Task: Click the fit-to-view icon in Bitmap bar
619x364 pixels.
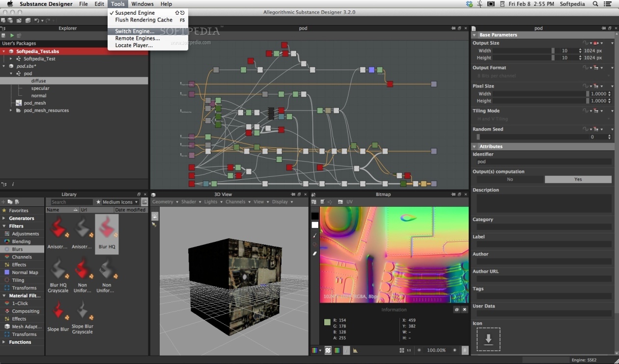Action: tap(402, 350)
